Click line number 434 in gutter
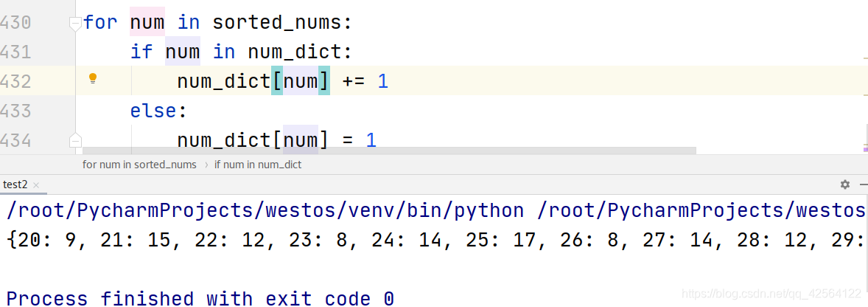Image resolution: width=868 pixels, height=307 pixels. (15, 141)
